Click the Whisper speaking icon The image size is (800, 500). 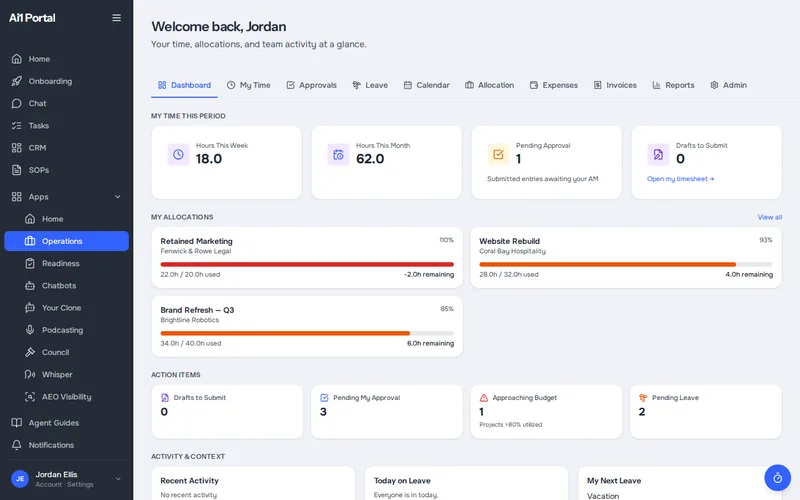(x=30, y=374)
